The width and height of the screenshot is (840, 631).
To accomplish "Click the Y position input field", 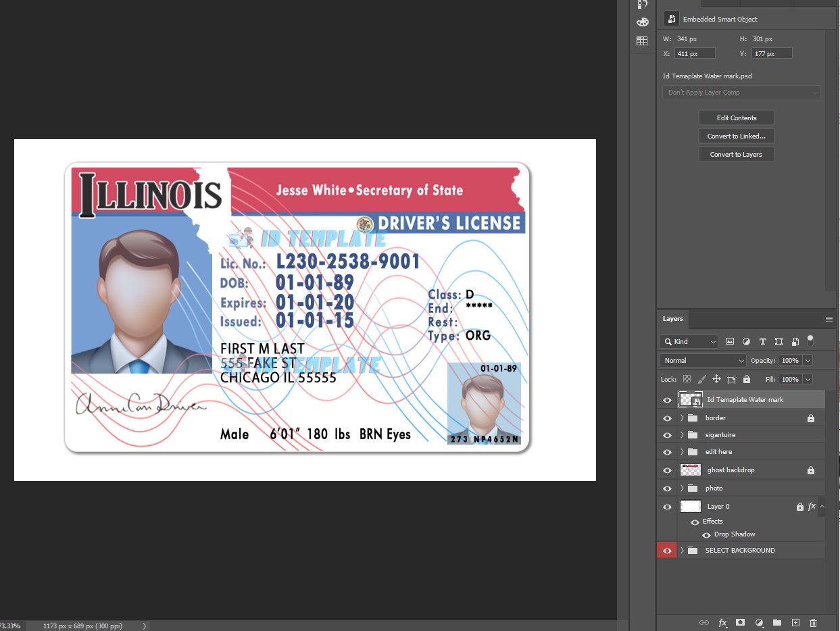I will 771,53.
